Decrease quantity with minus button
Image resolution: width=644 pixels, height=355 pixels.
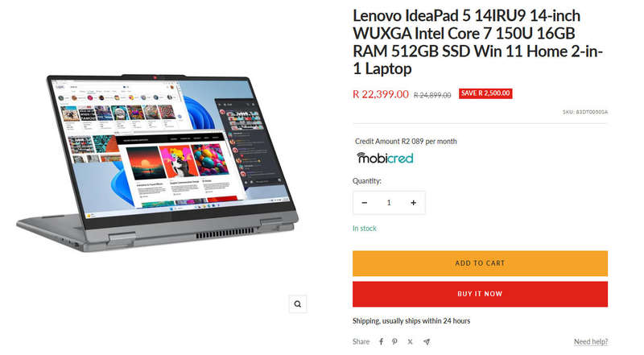(365, 203)
